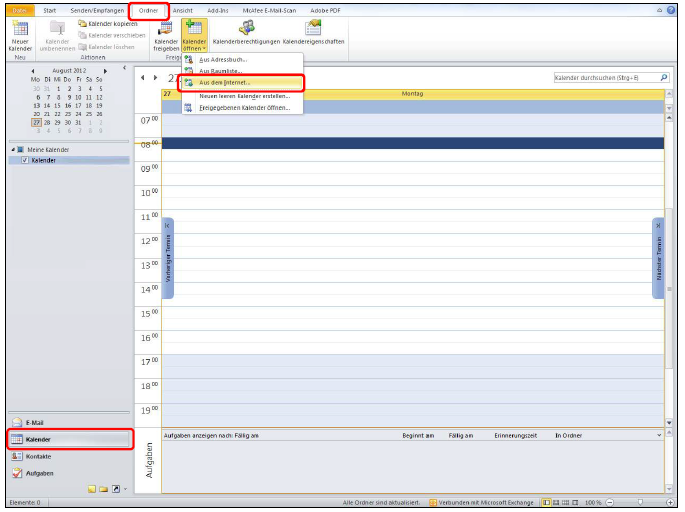
Task: Open Kalenderberechtigungen from the ribbon
Action: 246,33
